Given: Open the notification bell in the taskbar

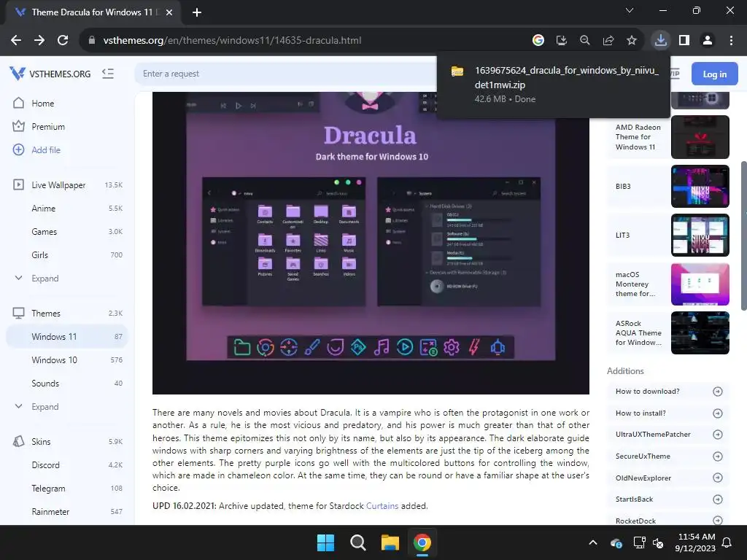Looking at the screenshot, I should [x=727, y=542].
